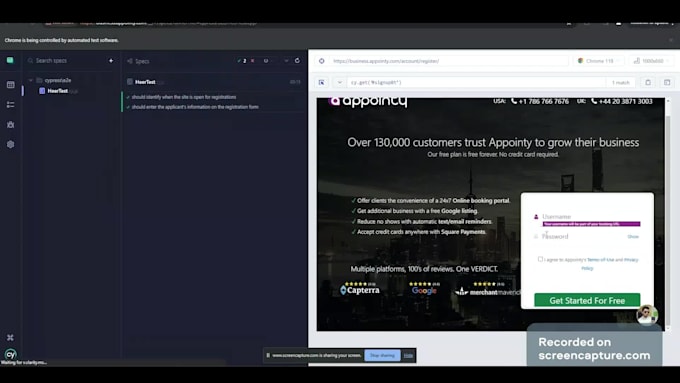
Task: Click the Stop sharing button
Action: point(382,355)
